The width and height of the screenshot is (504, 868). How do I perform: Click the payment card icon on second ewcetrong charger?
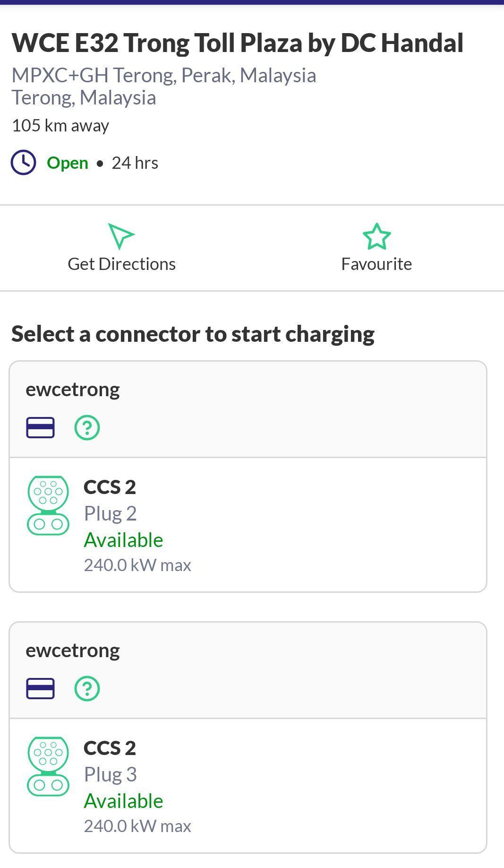(40, 689)
